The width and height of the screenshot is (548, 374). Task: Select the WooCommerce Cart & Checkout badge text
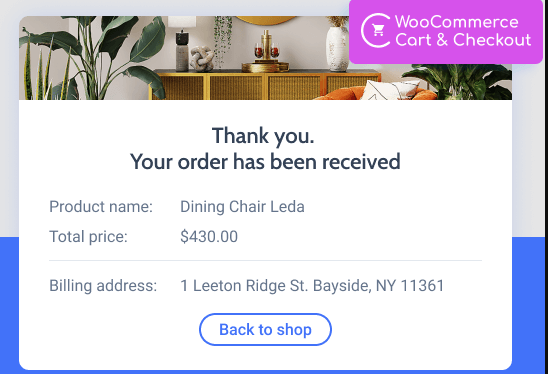[x=463, y=31]
